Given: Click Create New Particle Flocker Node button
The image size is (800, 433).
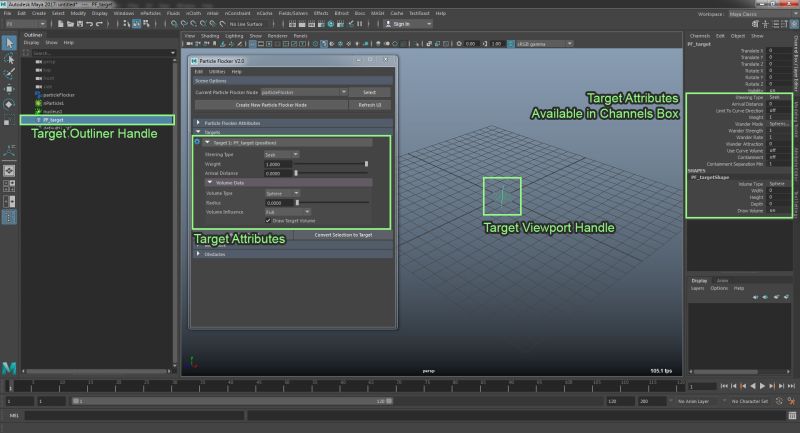Looking at the screenshot, I should [x=271, y=105].
